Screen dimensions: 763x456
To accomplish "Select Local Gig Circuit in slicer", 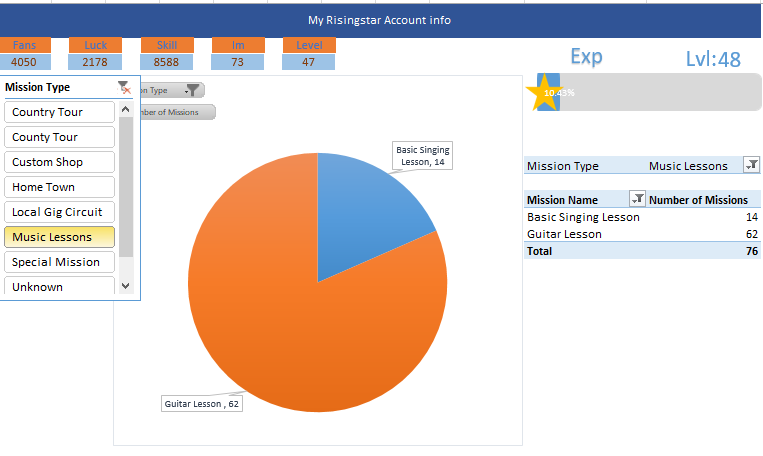I will click(x=59, y=212).
